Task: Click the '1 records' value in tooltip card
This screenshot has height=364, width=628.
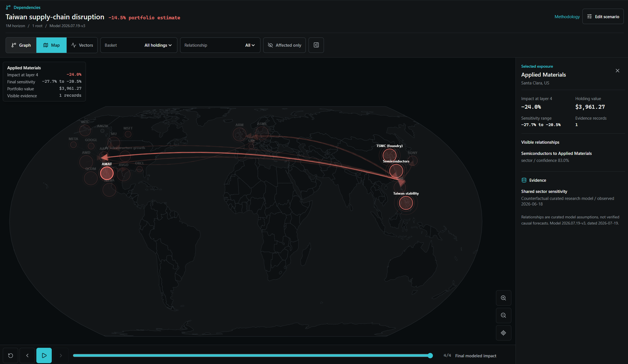Action: 70,96
